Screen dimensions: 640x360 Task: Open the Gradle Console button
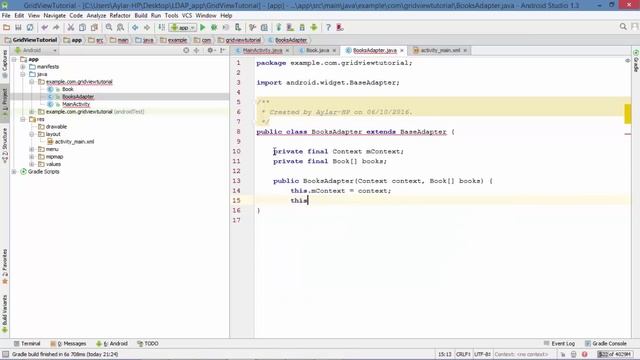[x=606, y=344]
